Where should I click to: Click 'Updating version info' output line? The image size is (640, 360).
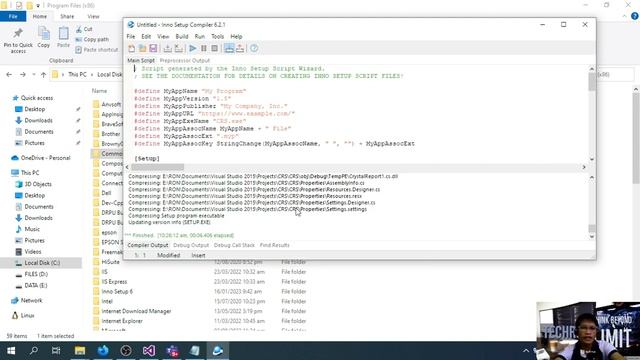169,222
